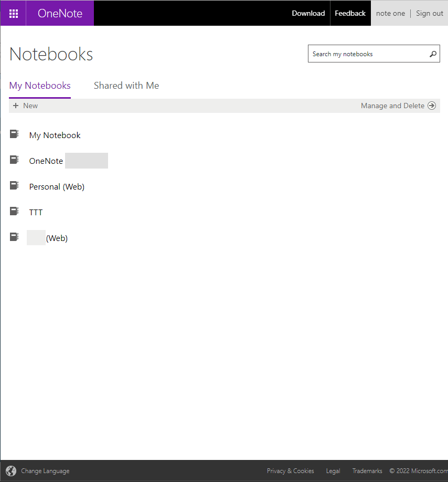Screen dimensions: 448x482
Task: Click the OneNote brand logo
Action: tap(60, 13)
